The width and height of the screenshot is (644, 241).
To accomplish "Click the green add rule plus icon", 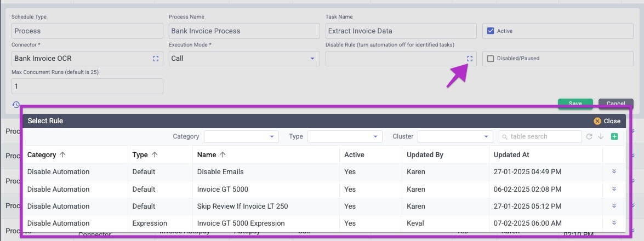I will point(614,136).
